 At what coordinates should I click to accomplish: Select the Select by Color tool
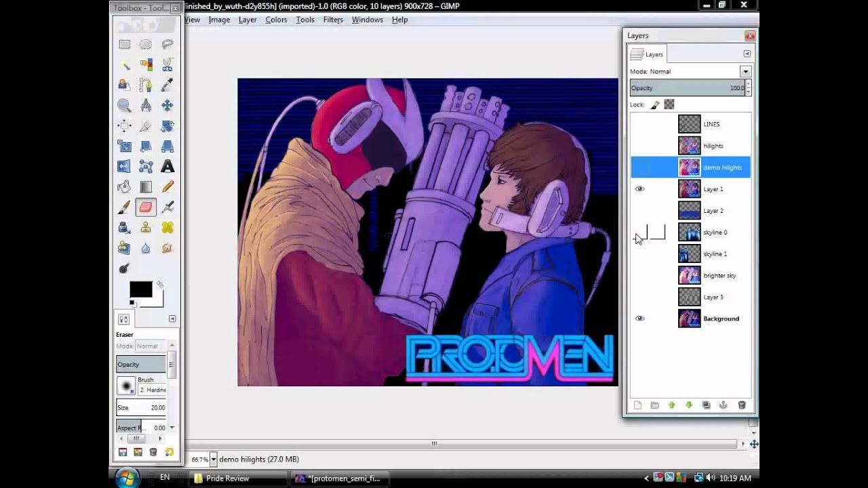coord(146,65)
